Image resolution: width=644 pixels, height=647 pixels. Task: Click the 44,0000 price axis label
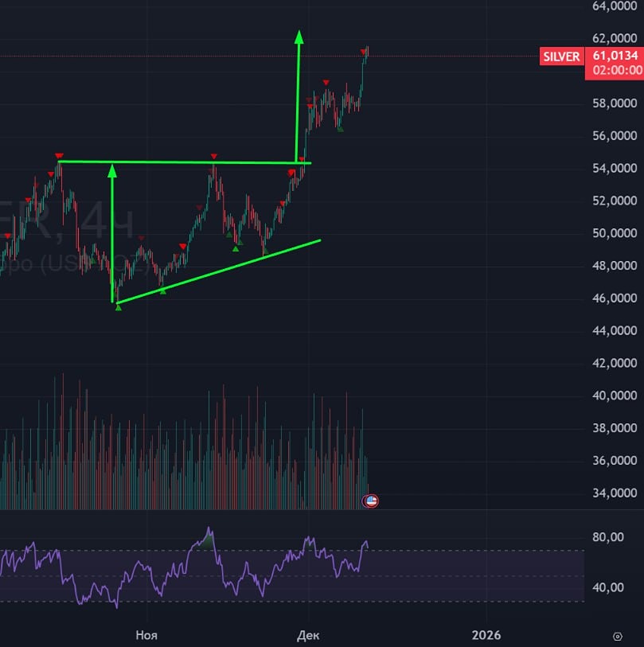[615, 330]
